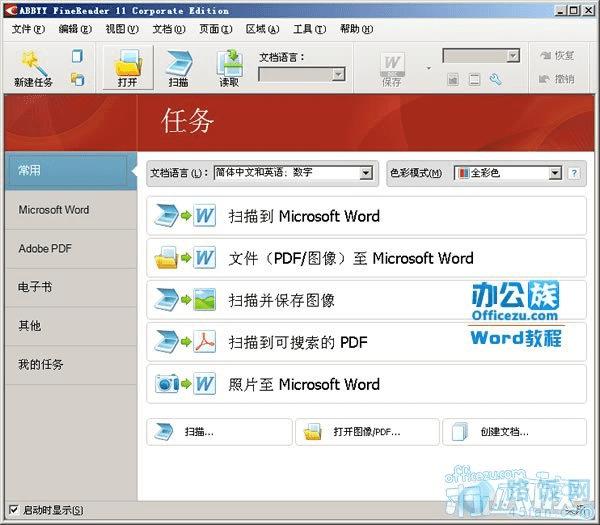Click the bottom 扫描... button
The width and height of the screenshot is (600, 525).
(x=219, y=432)
